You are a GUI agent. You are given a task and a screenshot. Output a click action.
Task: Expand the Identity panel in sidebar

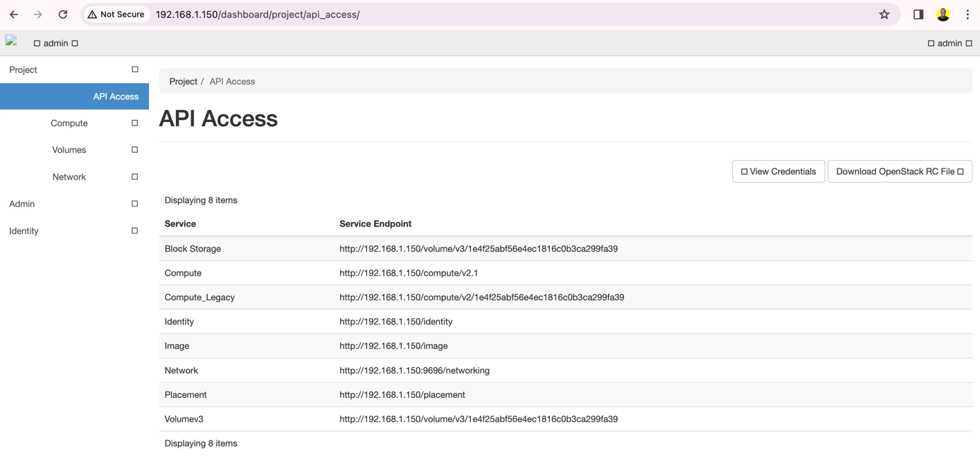23,231
